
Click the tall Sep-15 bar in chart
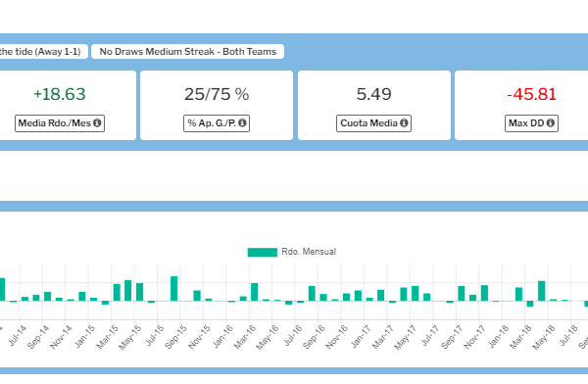tap(174, 289)
